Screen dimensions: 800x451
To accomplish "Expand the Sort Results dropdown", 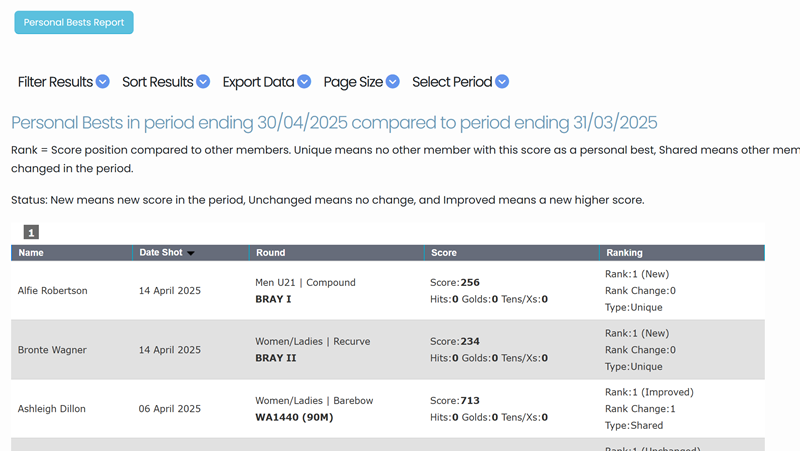I will click(166, 82).
